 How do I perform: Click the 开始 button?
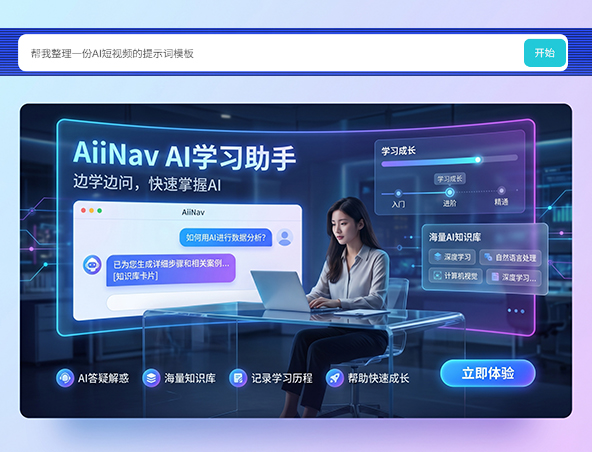click(x=544, y=53)
